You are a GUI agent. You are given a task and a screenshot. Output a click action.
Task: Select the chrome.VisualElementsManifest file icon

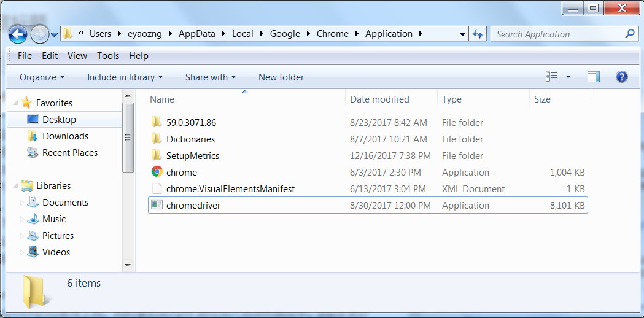coord(157,188)
